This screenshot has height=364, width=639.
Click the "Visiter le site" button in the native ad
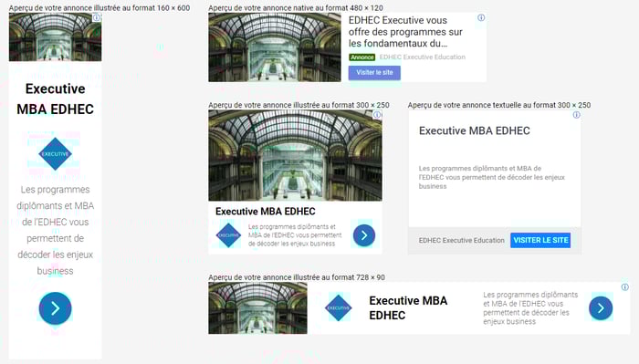click(x=374, y=72)
